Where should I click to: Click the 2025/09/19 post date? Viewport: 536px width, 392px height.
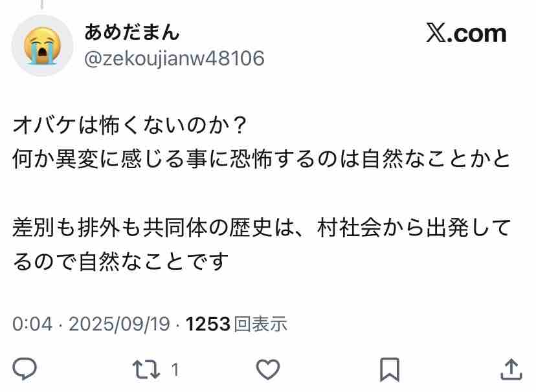point(119,323)
